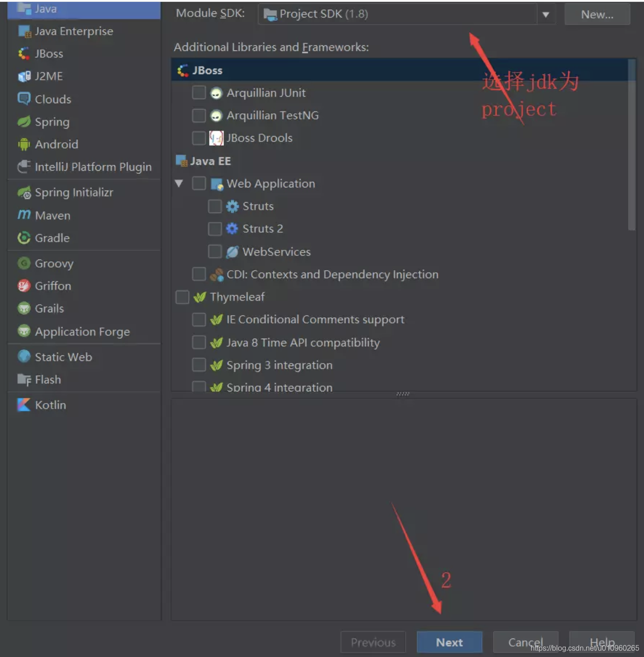Click the Java EE group icon
The height and width of the screenshot is (657, 644).
181,161
